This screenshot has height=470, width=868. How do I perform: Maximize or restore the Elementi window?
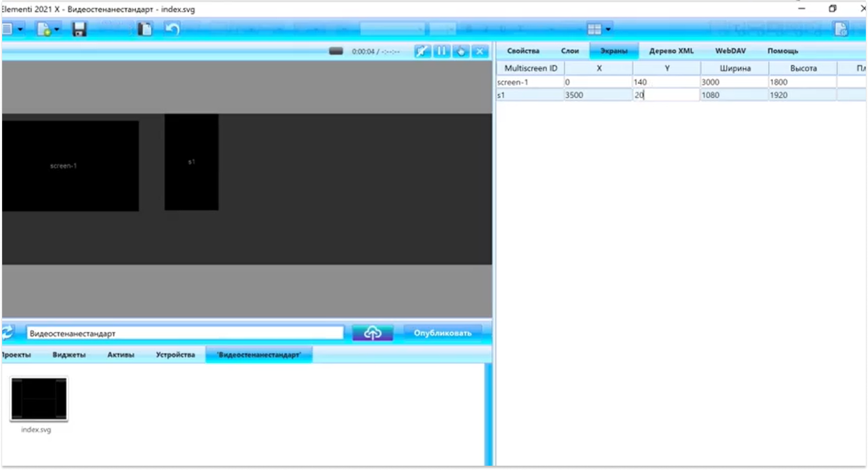pos(833,9)
